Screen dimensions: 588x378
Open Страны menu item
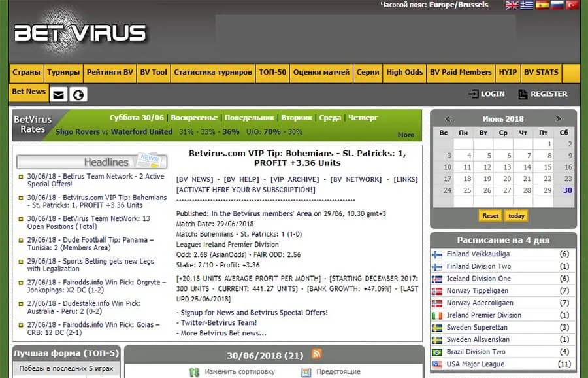26,73
